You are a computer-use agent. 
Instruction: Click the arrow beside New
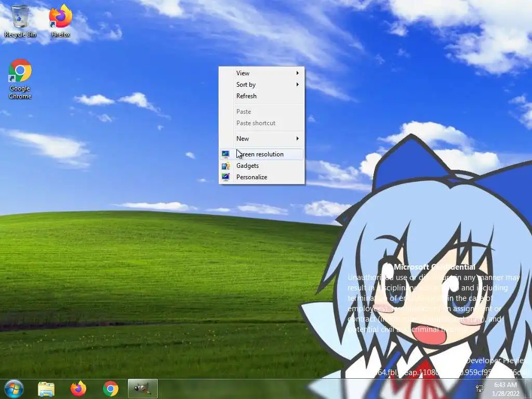(298, 138)
